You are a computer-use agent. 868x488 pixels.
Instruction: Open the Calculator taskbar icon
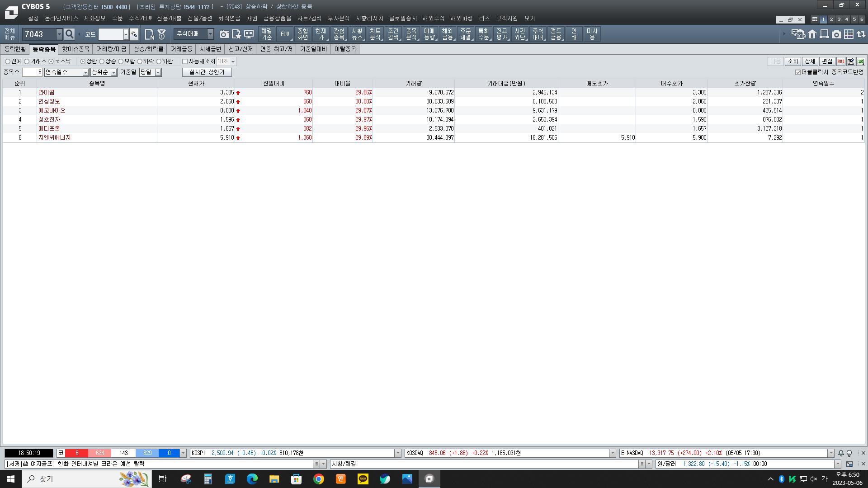(208, 479)
